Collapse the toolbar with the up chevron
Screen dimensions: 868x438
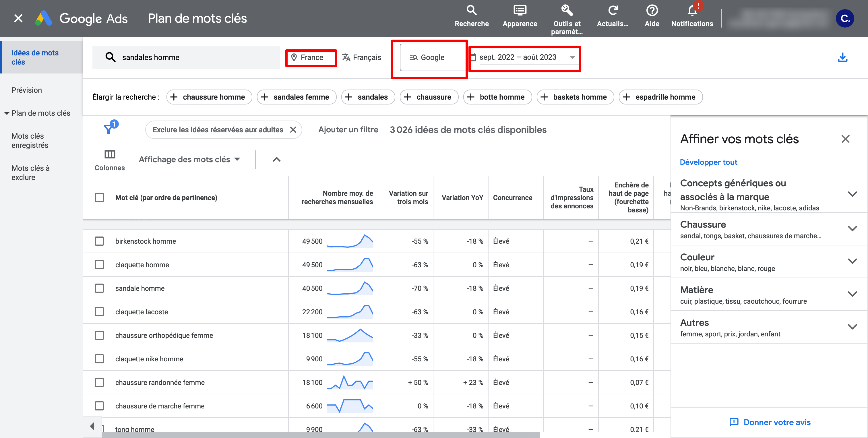click(276, 159)
